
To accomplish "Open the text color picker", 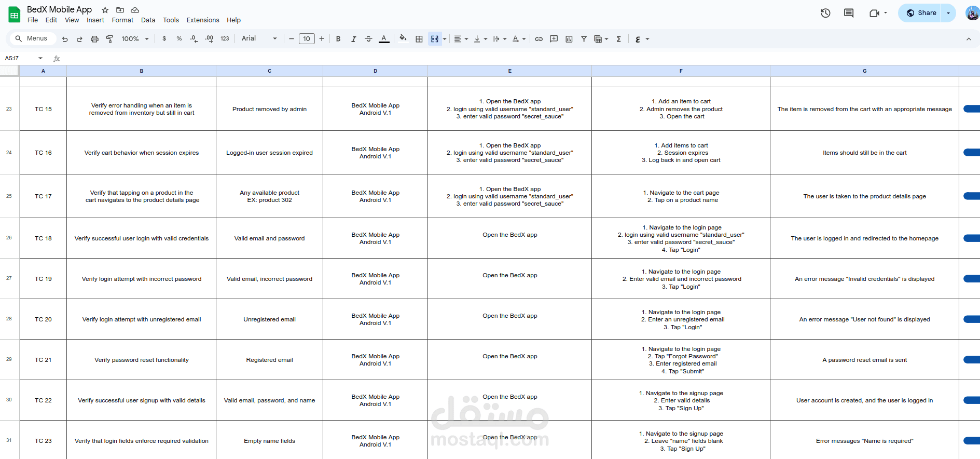I will point(384,39).
